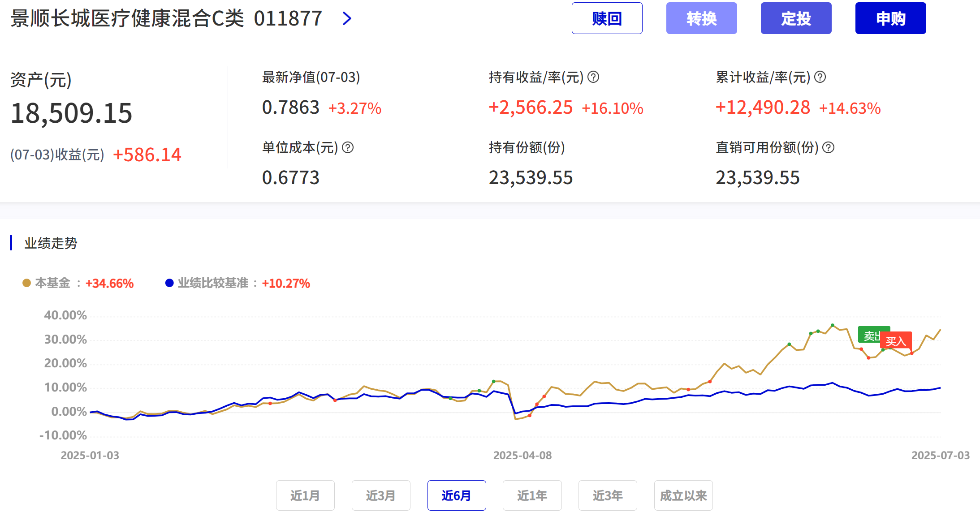This screenshot has width=980, height=525.
Task: Select the 近6月 period tab
Action: coord(457,495)
